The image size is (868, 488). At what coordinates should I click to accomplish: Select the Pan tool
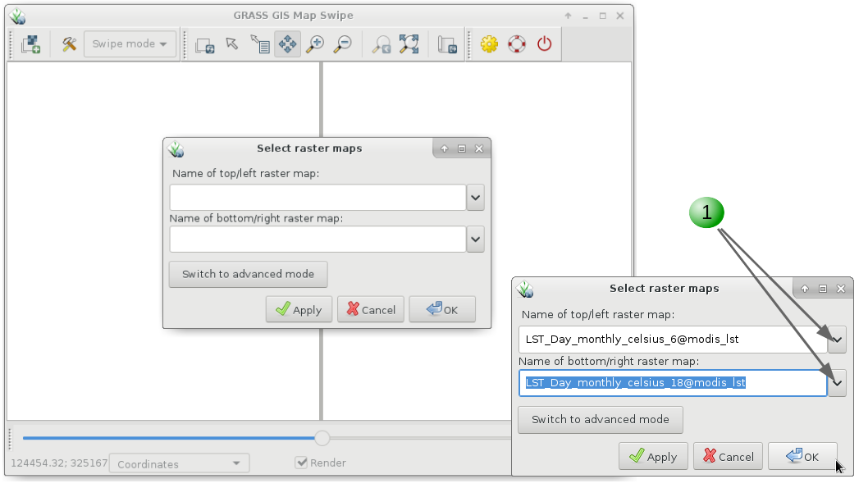pos(287,44)
